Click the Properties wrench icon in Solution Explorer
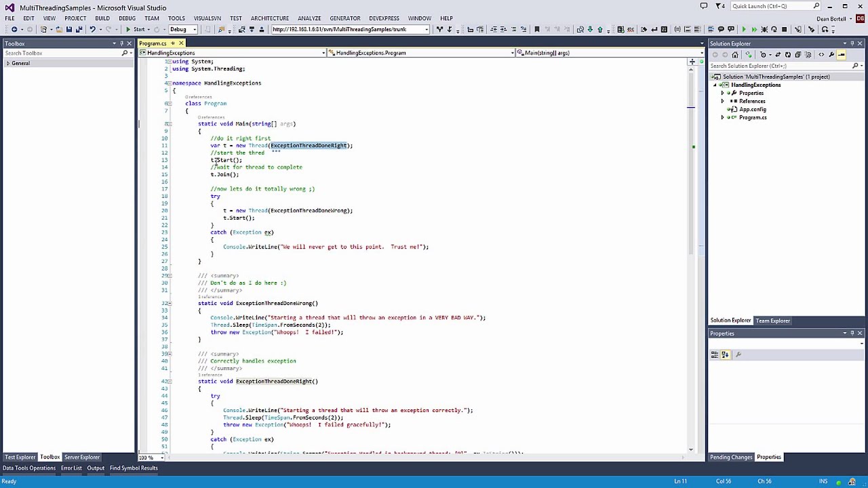Image resolution: width=868 pixels, height=488 pixels. [831, 55]
